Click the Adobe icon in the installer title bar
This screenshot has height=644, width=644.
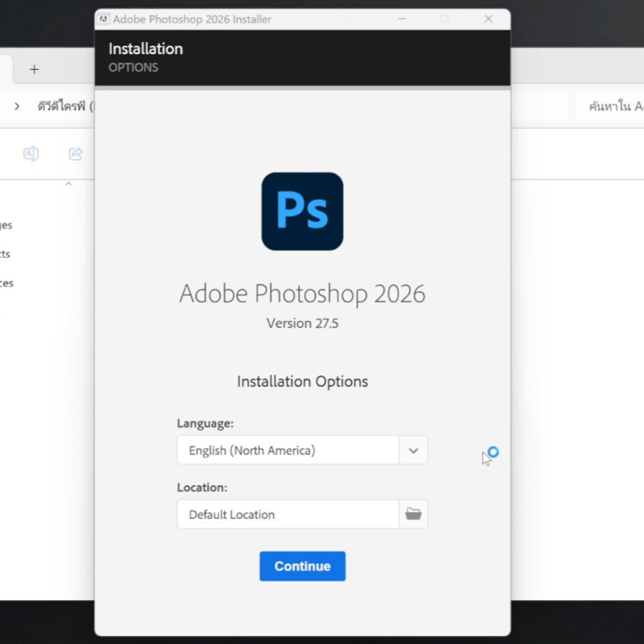tap(104, 19)
